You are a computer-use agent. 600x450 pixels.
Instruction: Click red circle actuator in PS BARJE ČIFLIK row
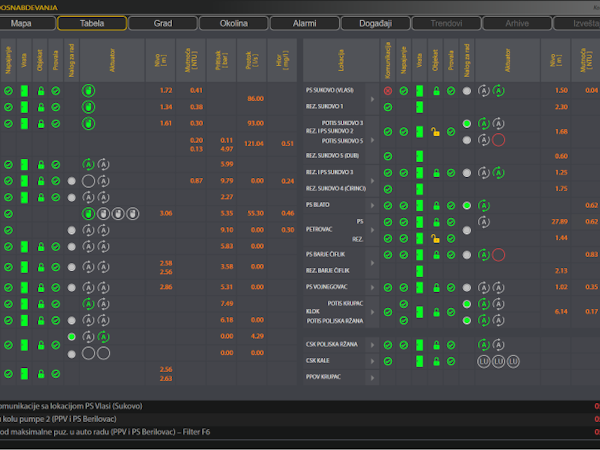pyautogui.click(x=498, y=255)
